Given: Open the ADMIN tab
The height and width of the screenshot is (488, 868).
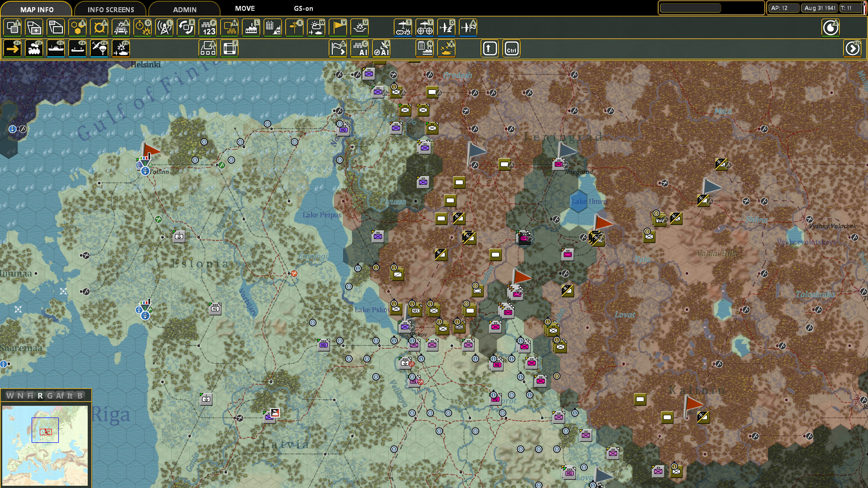Looking at the screenshot, I should (184, 9).
